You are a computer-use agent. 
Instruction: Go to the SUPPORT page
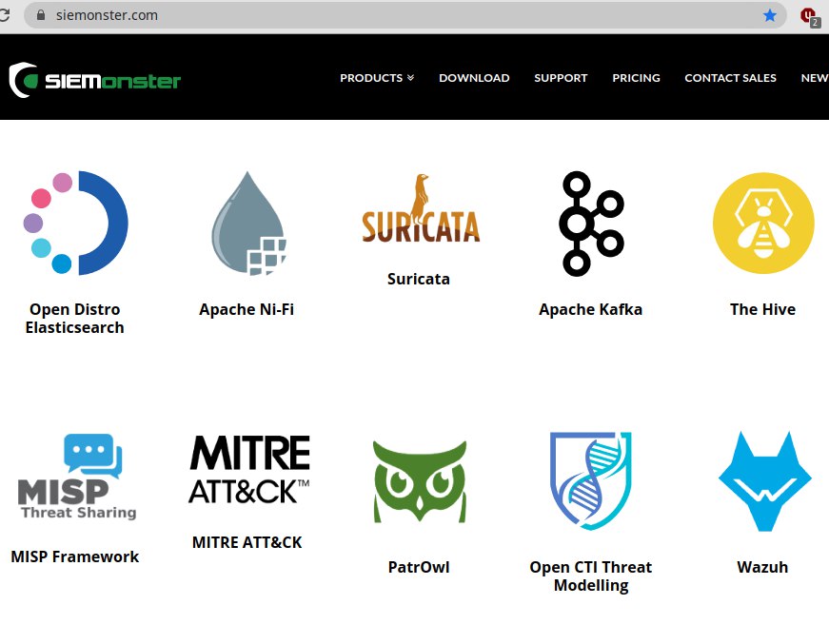point(561,78)
